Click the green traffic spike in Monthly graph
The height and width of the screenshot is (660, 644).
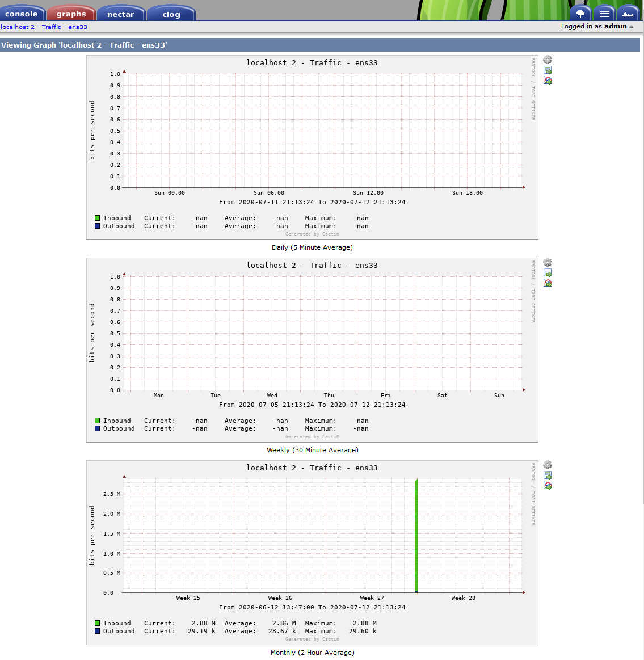(416, 533)
